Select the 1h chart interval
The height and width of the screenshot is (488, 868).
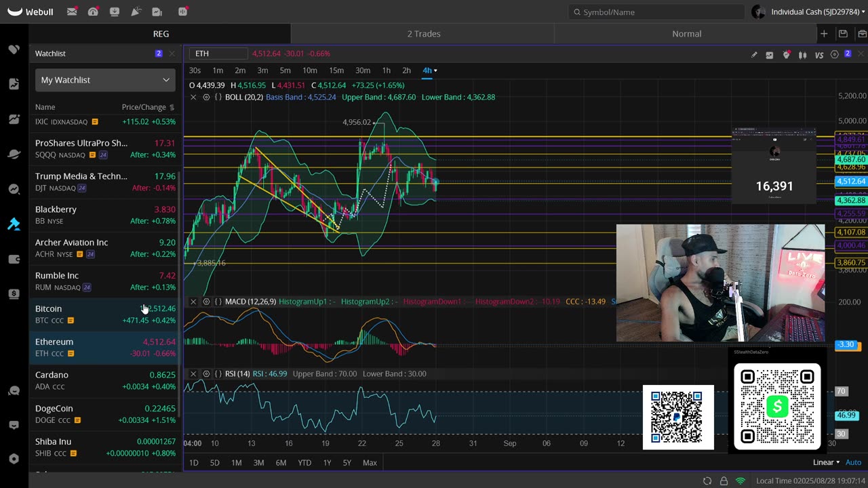(386, 70)
